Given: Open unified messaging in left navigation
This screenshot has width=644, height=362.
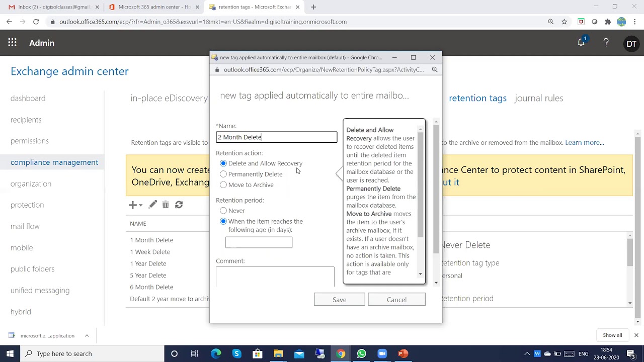Looking at the screenshot, I should click(40, 290).
